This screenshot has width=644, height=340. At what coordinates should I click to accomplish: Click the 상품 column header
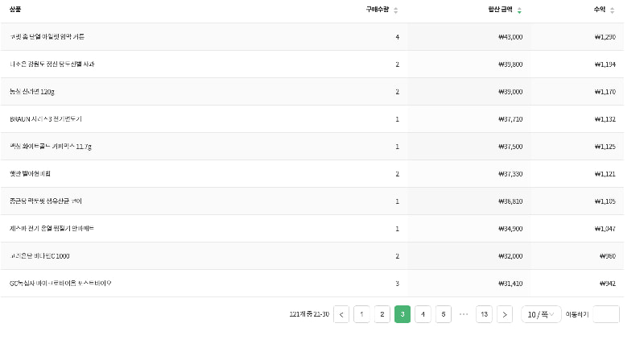(x=16, y=10)
